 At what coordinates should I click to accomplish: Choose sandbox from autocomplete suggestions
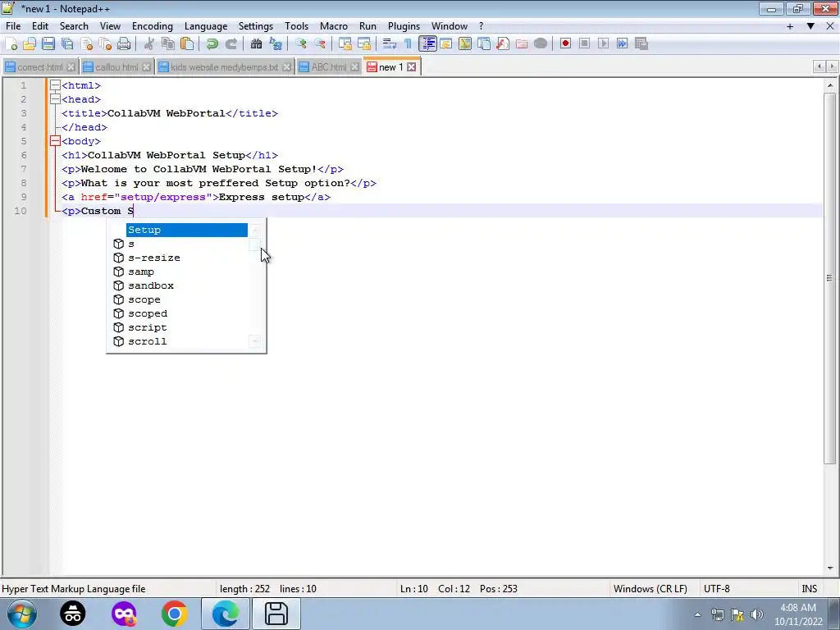tap(151, 285)
